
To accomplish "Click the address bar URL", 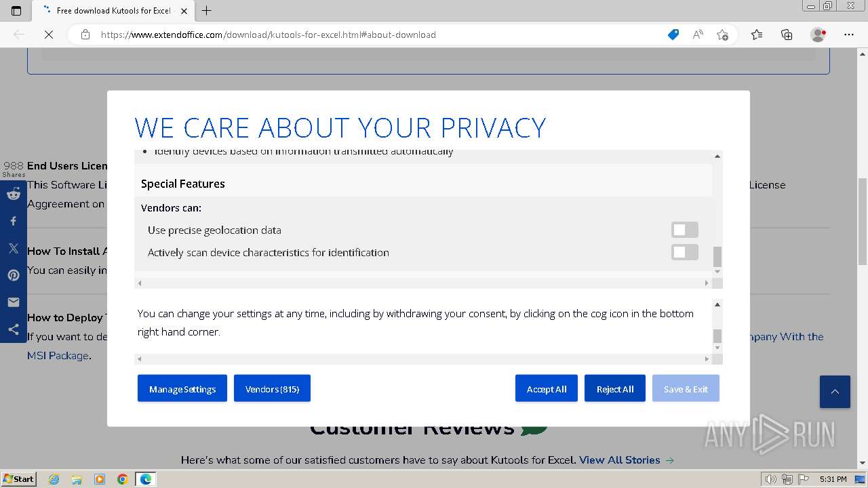I will click(269, 35).
